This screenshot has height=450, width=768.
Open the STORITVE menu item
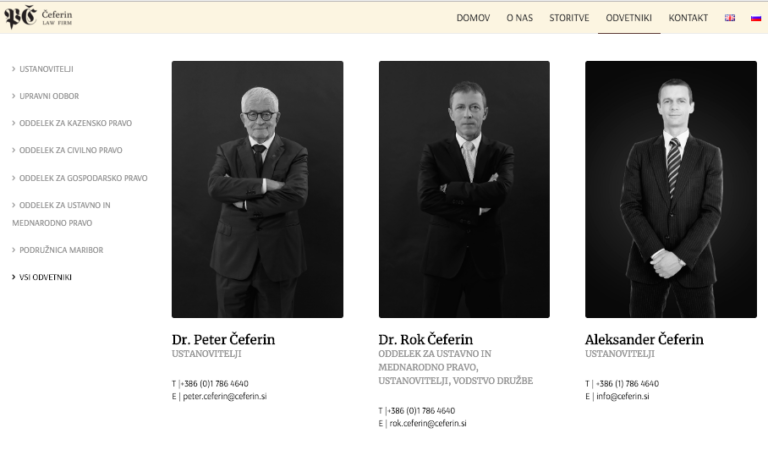point(569,18)
